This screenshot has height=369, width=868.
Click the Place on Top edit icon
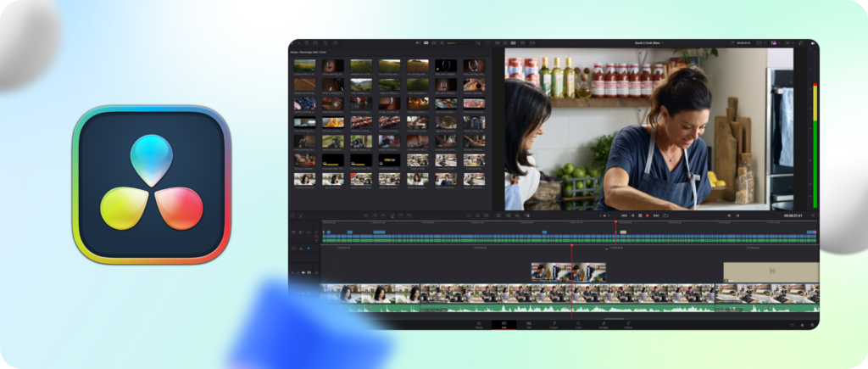[400, 215]
